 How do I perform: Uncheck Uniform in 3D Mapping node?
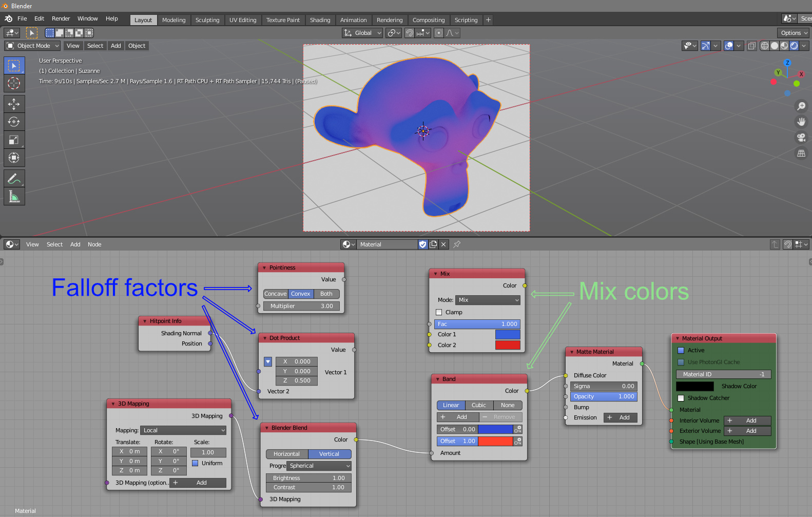pos(195,463)
